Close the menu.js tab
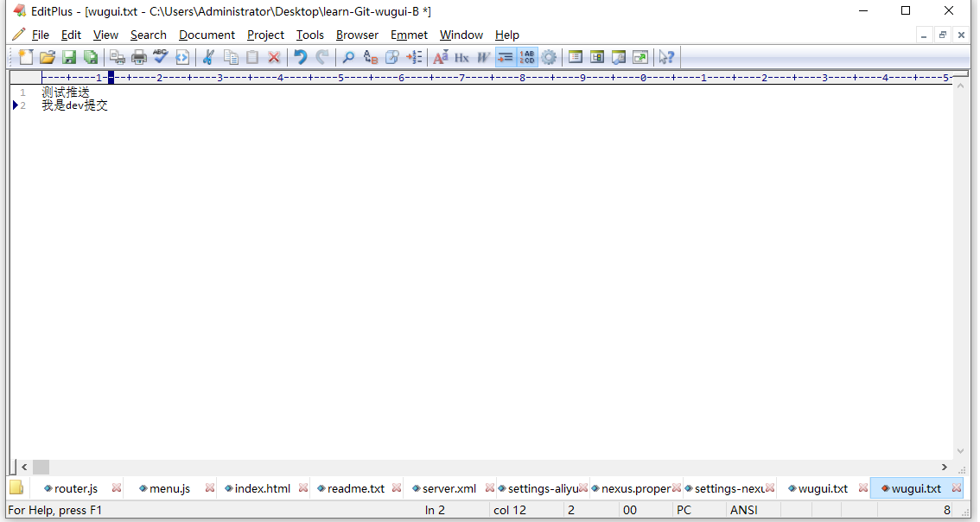Screen dimensions: 980x522 [x=209, y=487]
